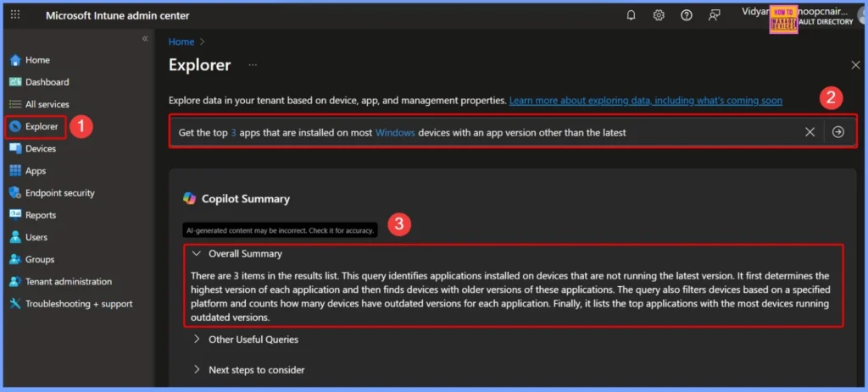This screenshot has width=868, height=392.
Task: Open All services in the sidebar
Action: [47, 104]
